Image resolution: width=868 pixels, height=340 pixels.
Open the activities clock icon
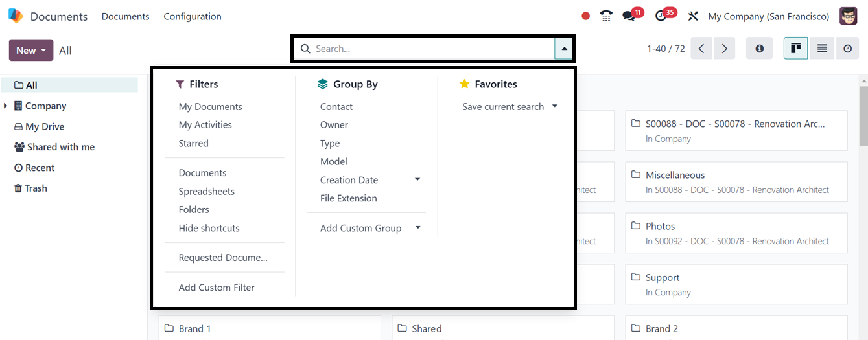pyautogui.click(x=661, y=16)
